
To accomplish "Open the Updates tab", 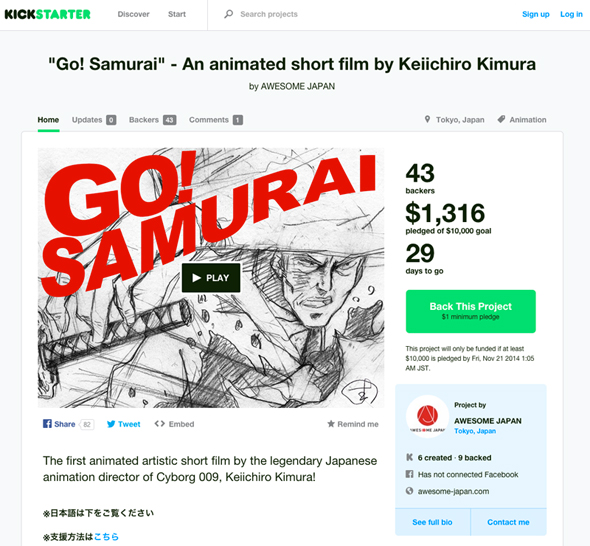I will coord(94,120).
